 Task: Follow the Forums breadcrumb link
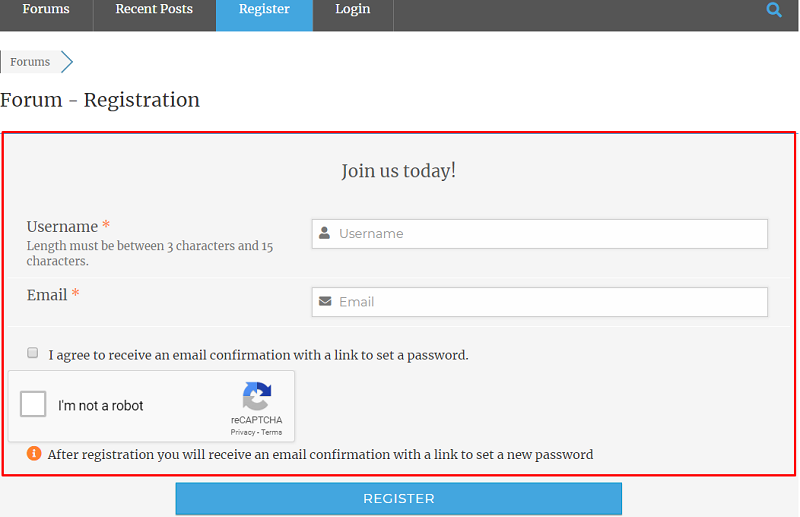point(30,62)
